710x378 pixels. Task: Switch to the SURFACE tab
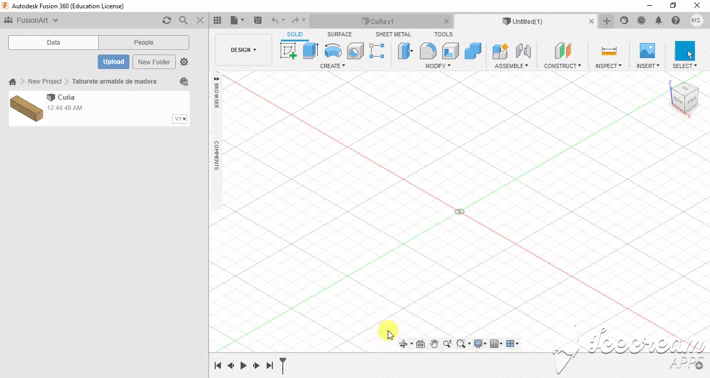point(339,34)
